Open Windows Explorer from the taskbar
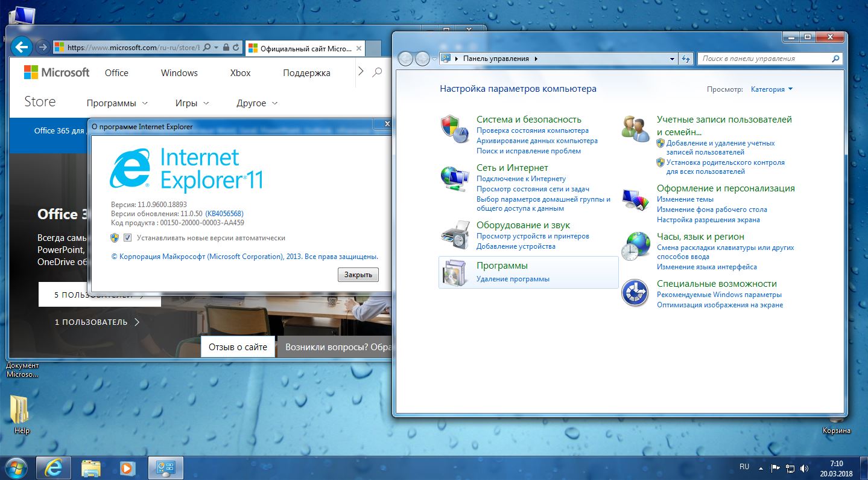Image resolution: width=868 pixels, height=480 pixels. tap(91, 467)
